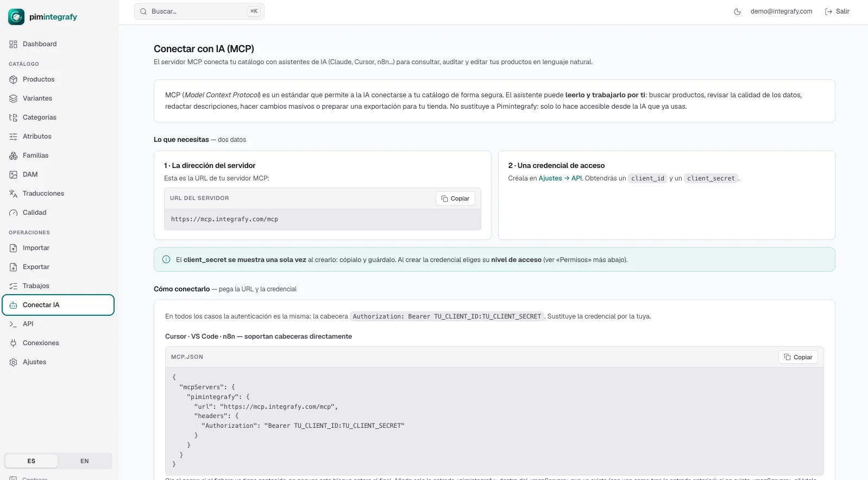Click the Dashboard grid icon
868x480 pixels.
[14, 44]
